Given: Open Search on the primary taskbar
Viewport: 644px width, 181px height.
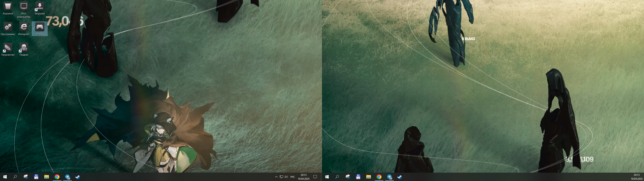Looking at the screenshot, I should click(15, 177).
